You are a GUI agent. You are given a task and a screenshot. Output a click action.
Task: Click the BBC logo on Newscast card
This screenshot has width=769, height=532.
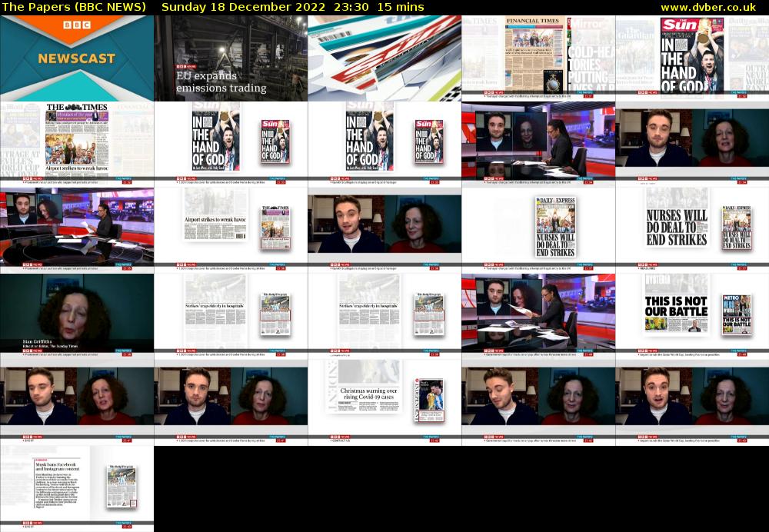[77, 25]
